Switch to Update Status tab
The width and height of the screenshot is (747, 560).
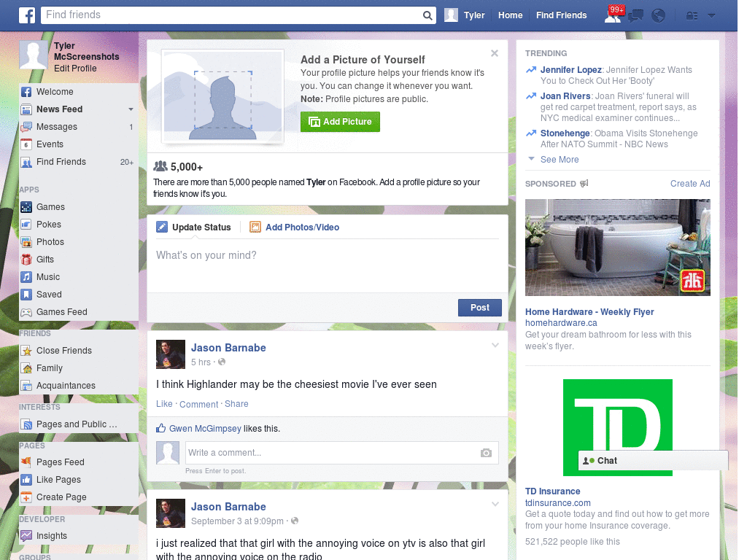[x=194, y=227]
